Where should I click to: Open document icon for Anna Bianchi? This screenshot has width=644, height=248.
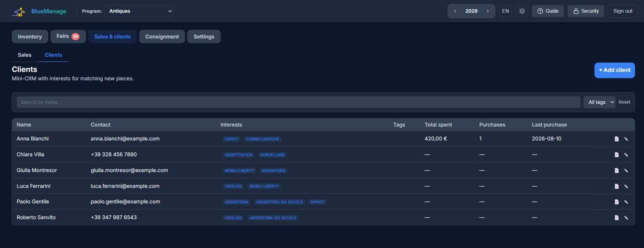click(x=617, y=139)
